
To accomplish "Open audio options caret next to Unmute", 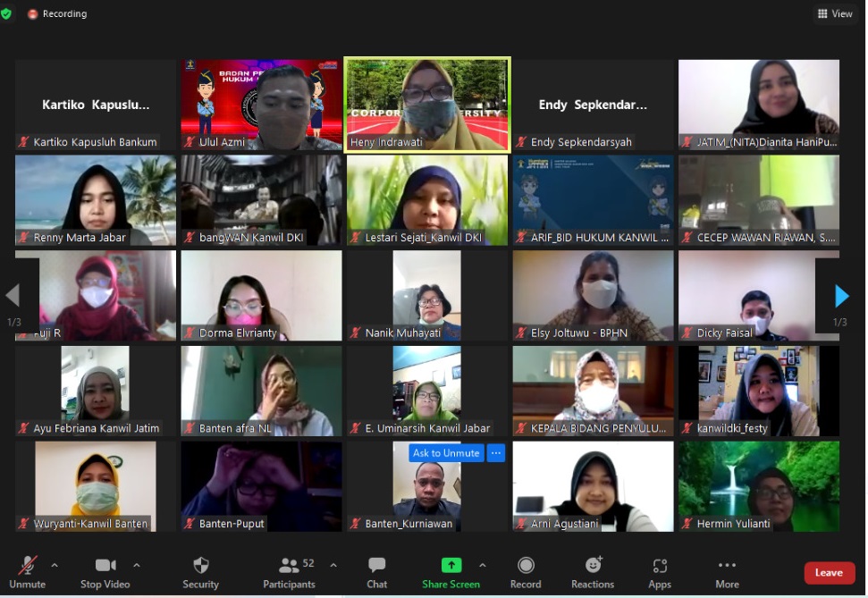I will coord(55,565).
